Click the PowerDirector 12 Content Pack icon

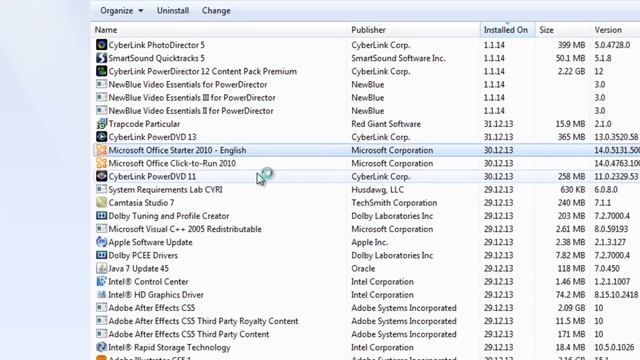[x=101, y=71]
